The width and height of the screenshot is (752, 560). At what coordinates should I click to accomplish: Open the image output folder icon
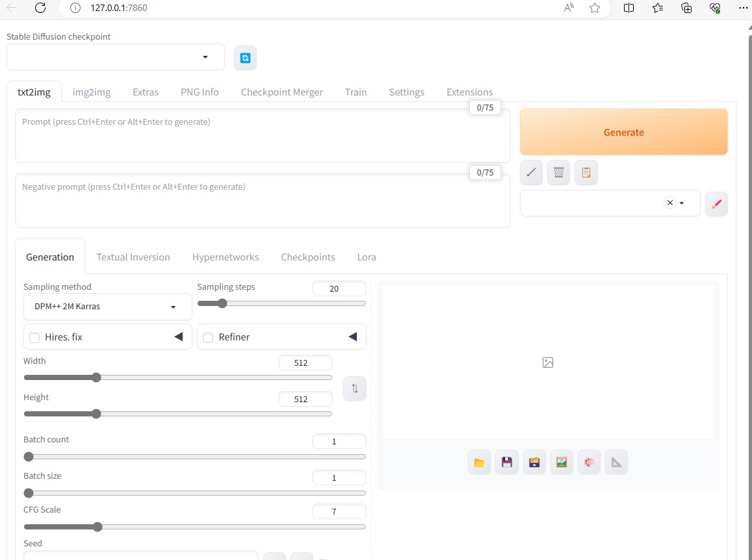point(479,462)
